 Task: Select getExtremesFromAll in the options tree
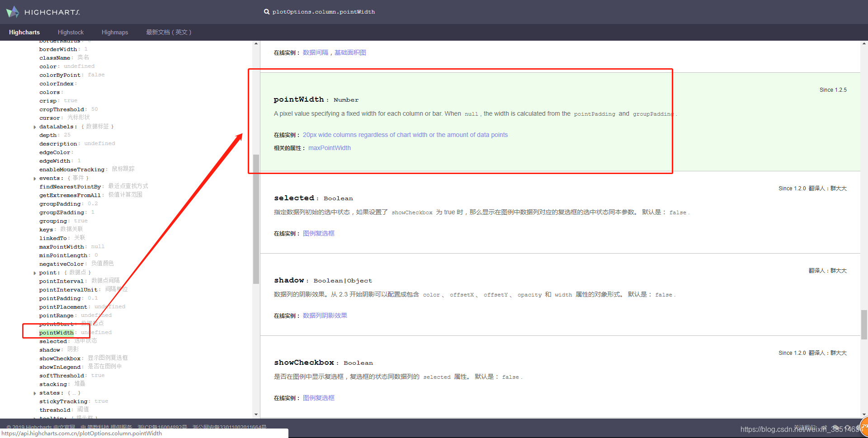coord(70,195)
